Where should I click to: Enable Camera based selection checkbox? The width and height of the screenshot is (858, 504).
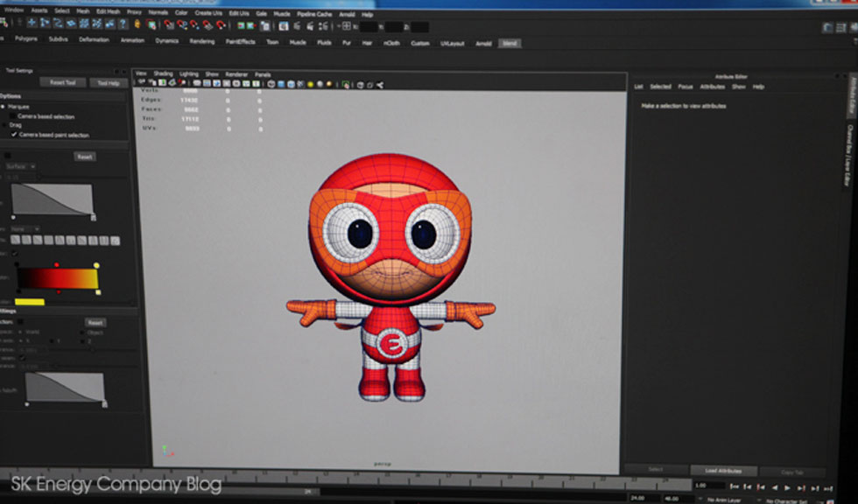(x=12, y=116)
